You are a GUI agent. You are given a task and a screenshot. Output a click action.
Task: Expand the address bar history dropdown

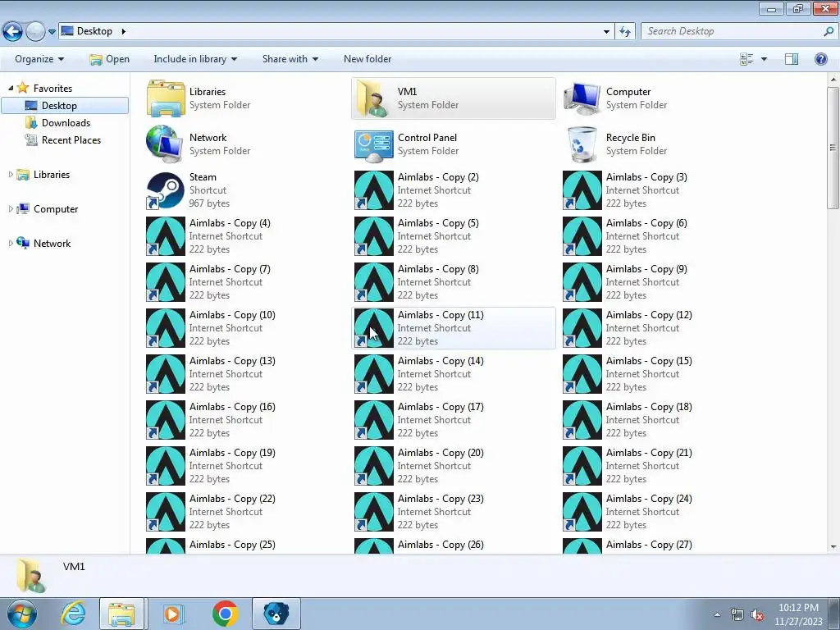pyautogui.click(x=606, y=32)
